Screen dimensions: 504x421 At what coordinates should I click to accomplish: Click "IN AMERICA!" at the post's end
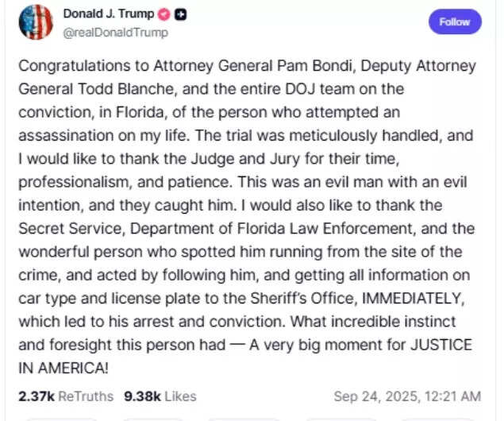pyautogui.click(x=63, y=369)
